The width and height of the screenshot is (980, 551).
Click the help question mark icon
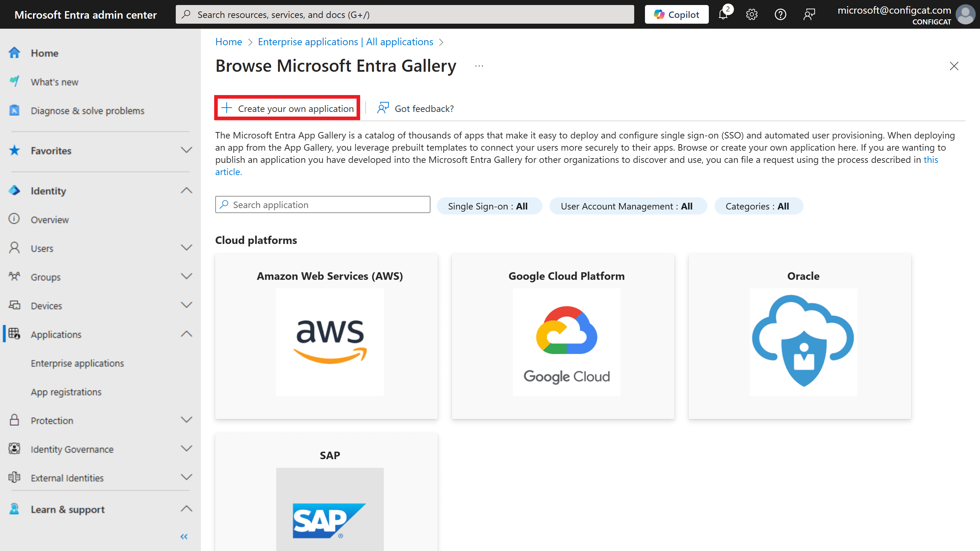(780, 14)
